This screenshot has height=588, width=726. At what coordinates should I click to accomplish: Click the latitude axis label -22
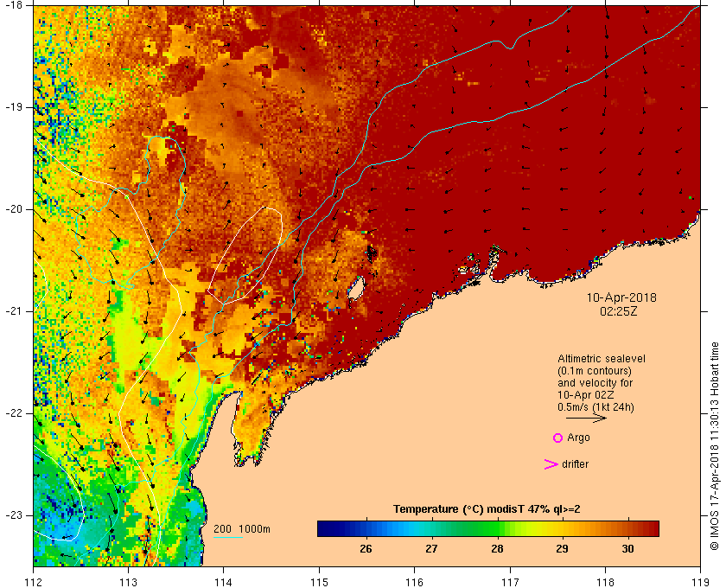pos(14,412)
